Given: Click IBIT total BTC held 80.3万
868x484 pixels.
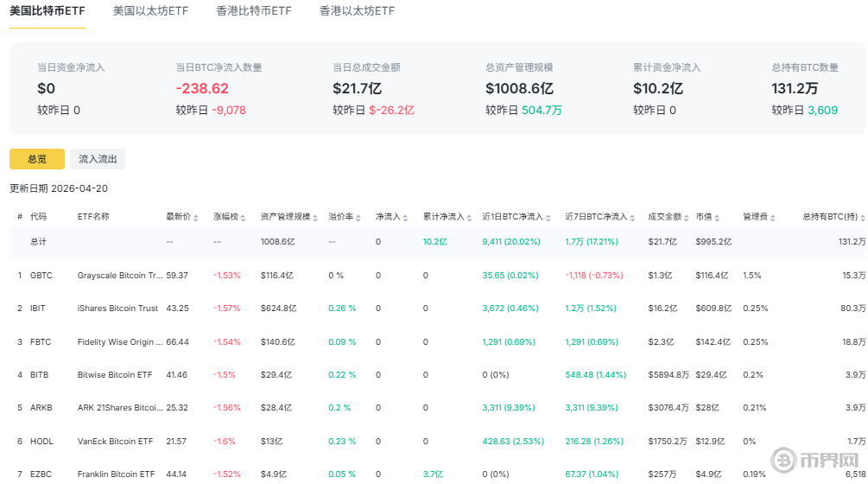Looking at the screenshot, I should click(x=853, y=308).
